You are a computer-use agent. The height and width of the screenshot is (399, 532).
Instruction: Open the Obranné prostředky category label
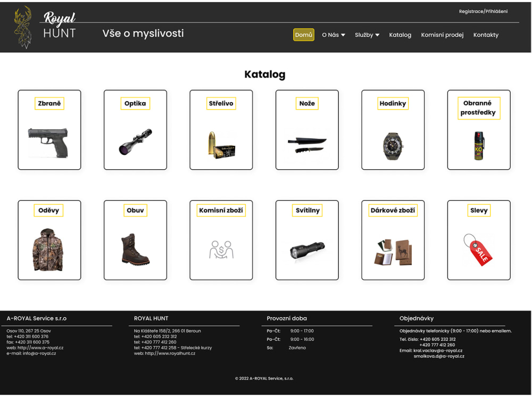click(478, 108)
